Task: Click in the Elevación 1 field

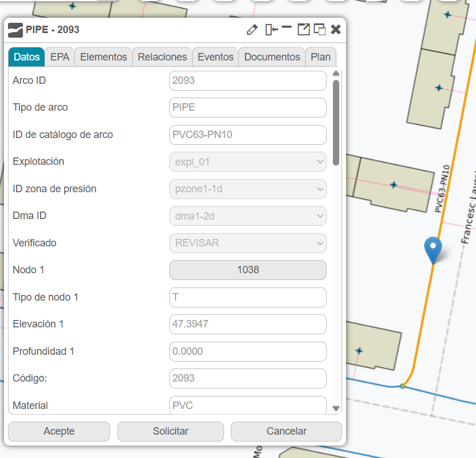Action: (247, 324)
